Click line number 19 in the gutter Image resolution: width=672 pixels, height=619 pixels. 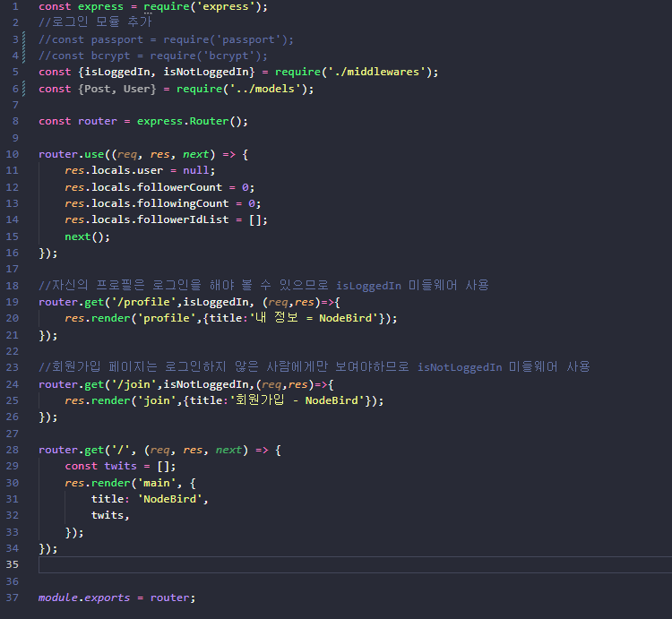13,302
